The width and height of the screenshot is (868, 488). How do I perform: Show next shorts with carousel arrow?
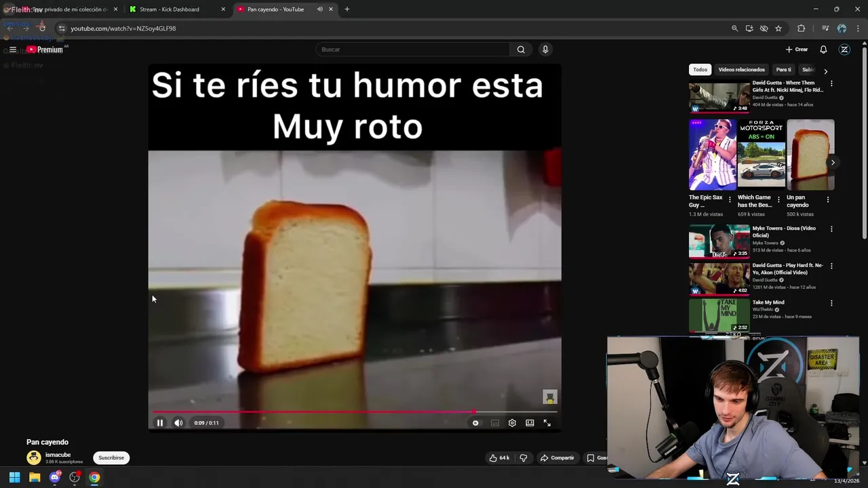[x=833, y=163]
